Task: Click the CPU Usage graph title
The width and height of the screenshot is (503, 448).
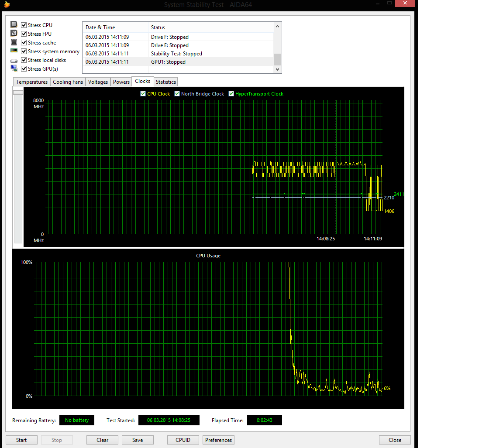Action: [208, 256]
